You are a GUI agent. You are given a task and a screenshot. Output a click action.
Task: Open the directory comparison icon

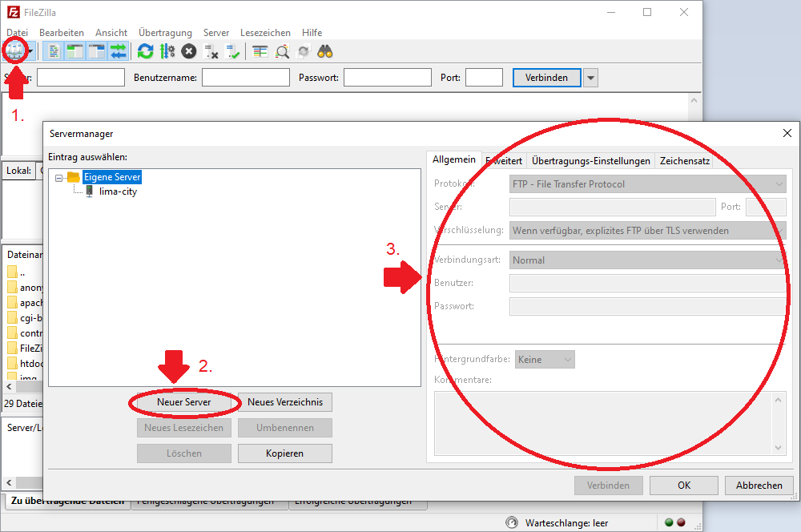283,50
